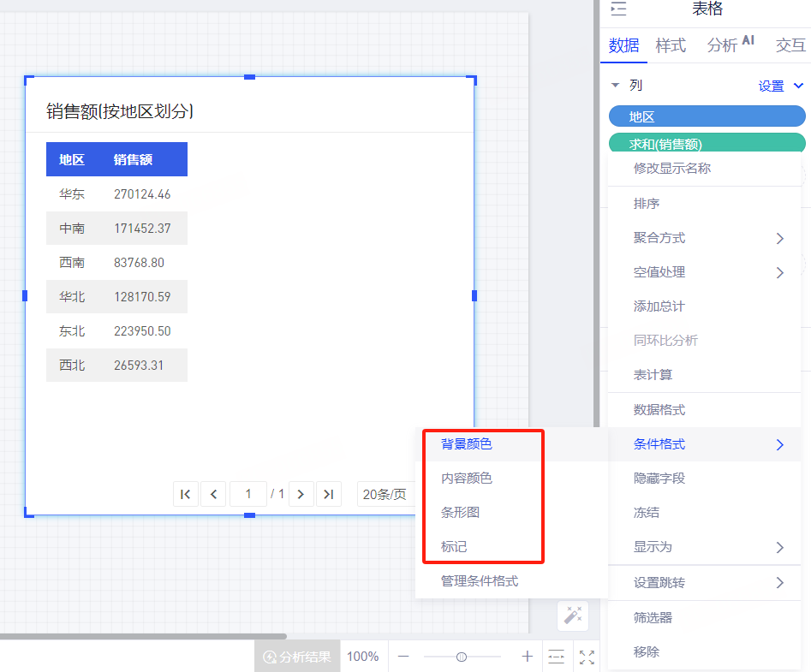The height and width of the screenshot is (672, 811).
Task: Zoom out with the minus icon
Action: pyautogui.click(x=403, y=657)
